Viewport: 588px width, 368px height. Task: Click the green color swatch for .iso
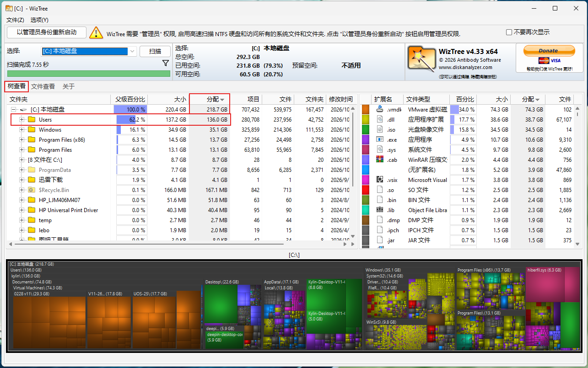point(366,130)
